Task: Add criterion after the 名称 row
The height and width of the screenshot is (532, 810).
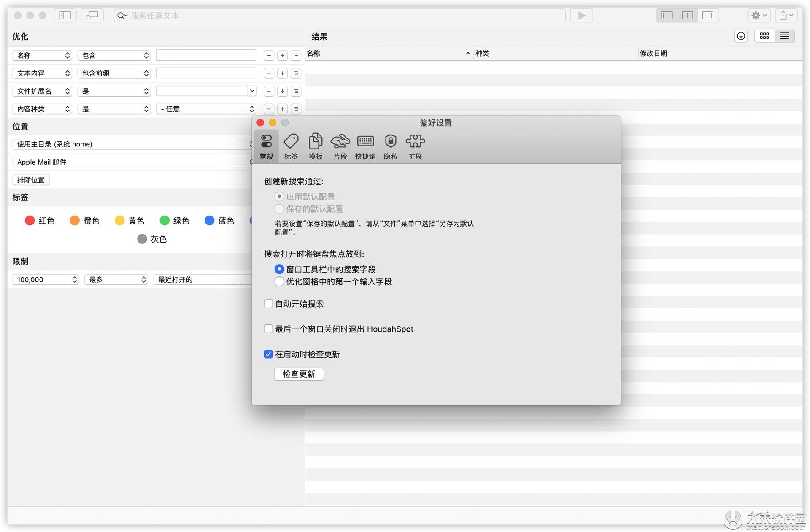Action: pos(282,55)
